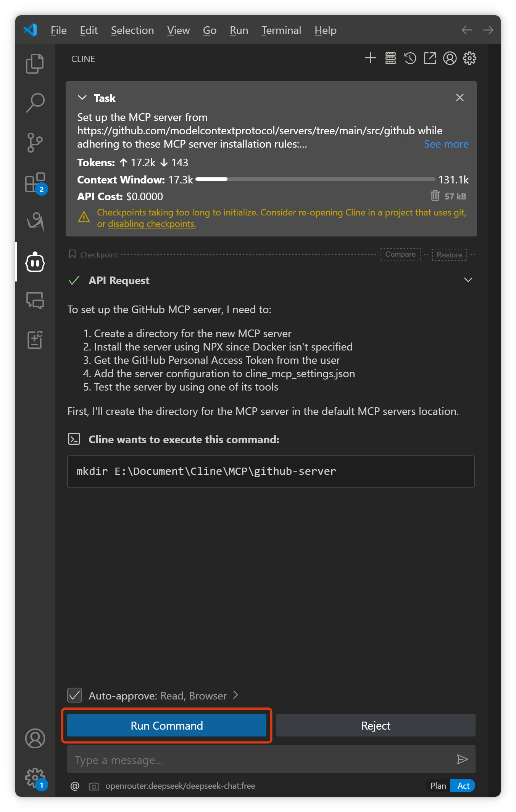Open Cline task History icon

(x=410, y=58)
